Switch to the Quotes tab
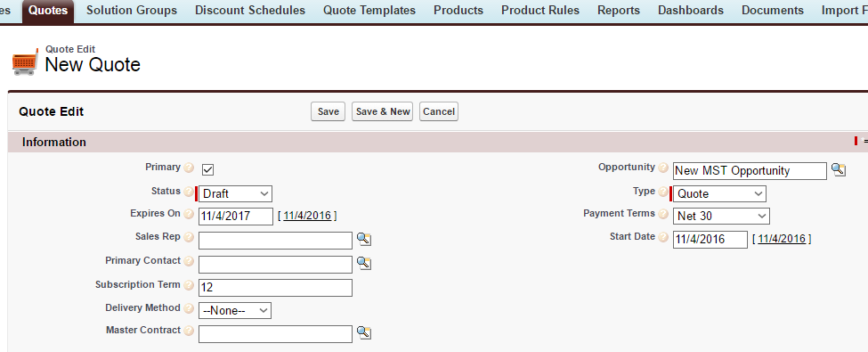The image size is (868, 352). [x=48, y=11]
